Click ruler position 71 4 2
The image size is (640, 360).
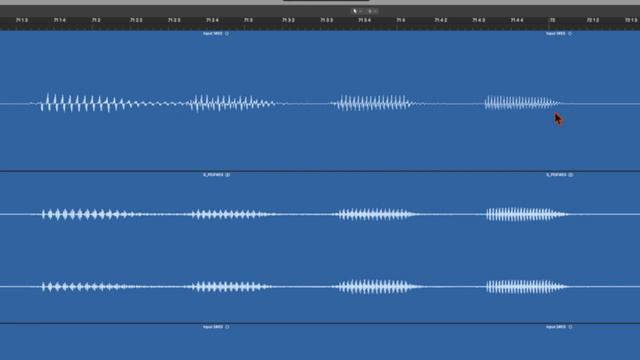[x=440, y=20]
